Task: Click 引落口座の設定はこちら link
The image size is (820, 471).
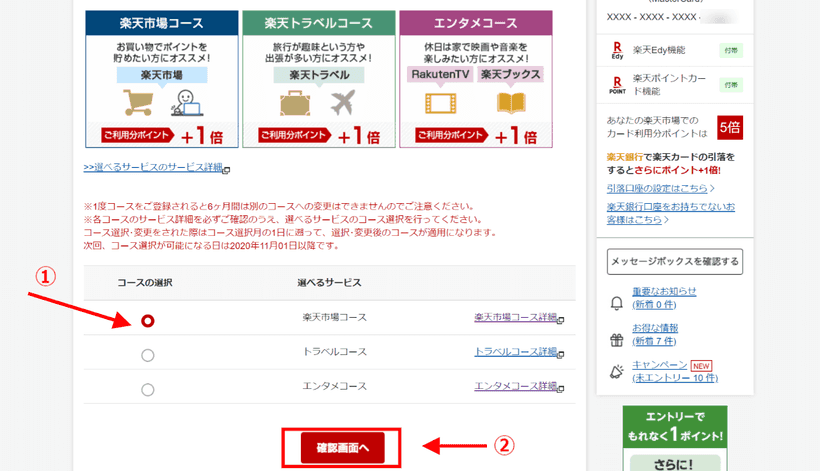Action: [x=657, y=188]
